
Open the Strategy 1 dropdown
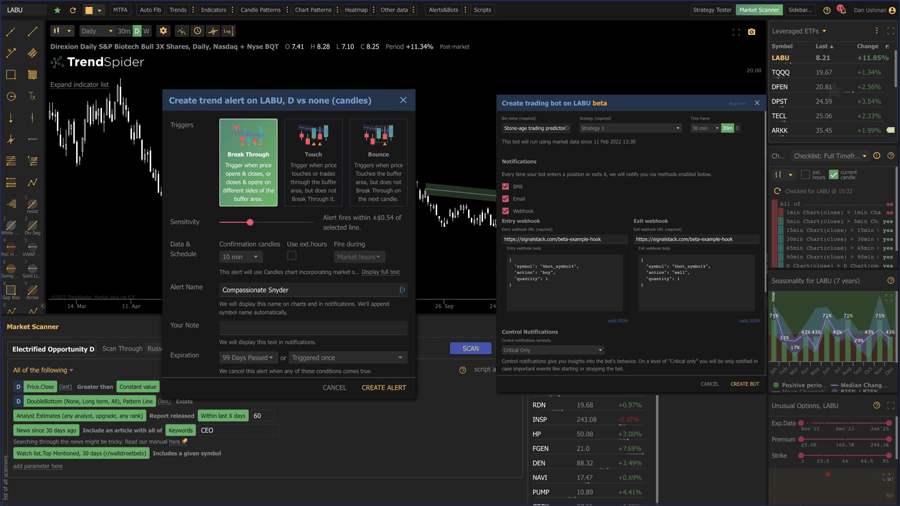coord(630,128)
